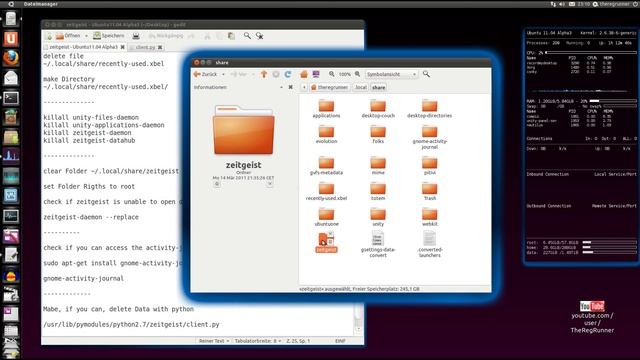Viewport: 640px width, 360px height.
Task: Toggle the path bar edit button
Action: click(304, 87)
